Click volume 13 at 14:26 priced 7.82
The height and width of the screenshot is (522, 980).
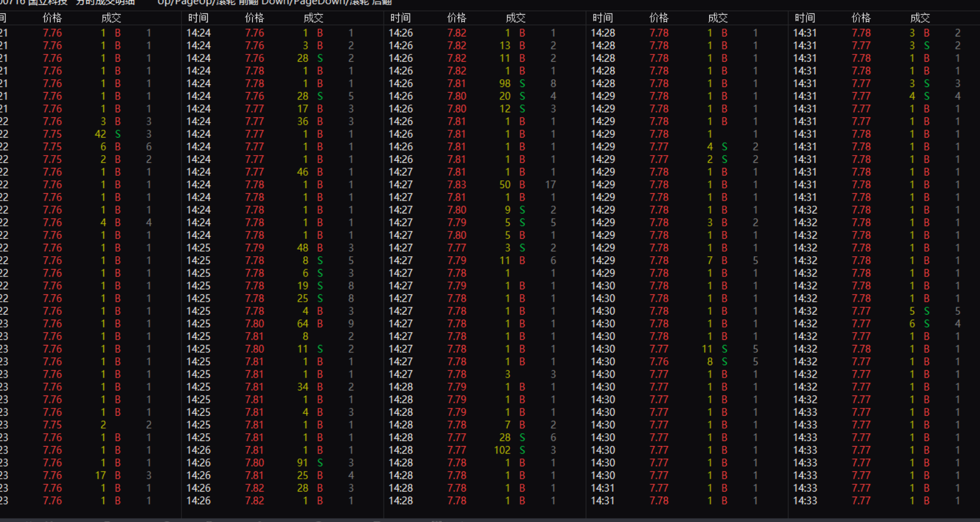(505, 46)
